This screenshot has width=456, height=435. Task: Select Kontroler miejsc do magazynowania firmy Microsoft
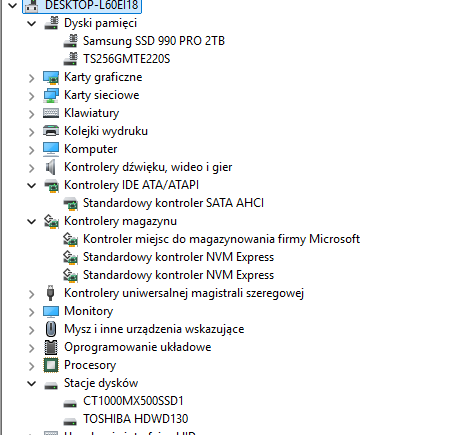(x=221, y=239)
